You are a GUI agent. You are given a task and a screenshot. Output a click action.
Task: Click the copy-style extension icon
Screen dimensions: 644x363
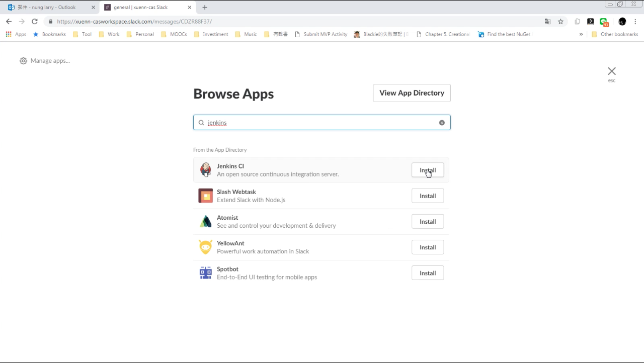coord(578,22)
